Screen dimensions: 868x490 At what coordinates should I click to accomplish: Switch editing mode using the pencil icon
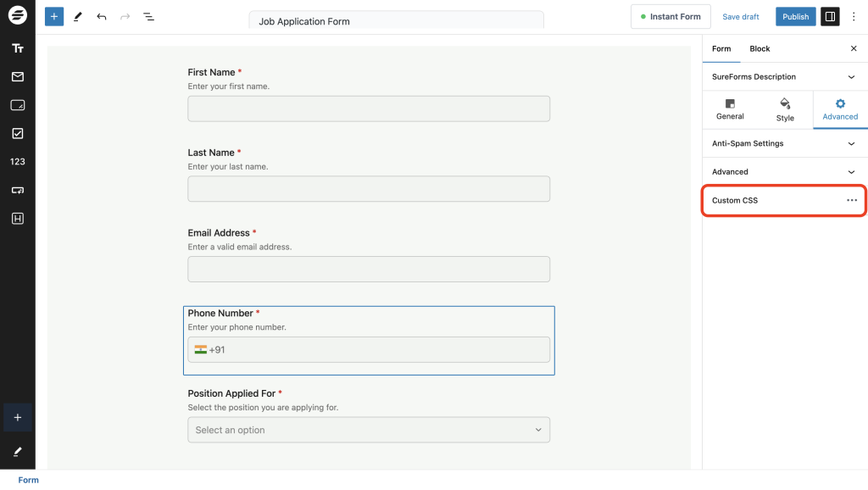click(78, 16)
